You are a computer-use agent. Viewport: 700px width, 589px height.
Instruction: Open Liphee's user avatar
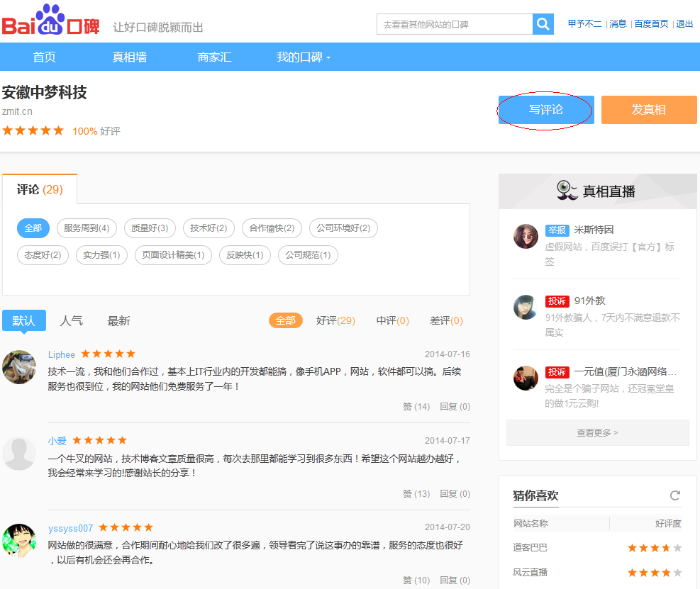[x=19, y=367]
